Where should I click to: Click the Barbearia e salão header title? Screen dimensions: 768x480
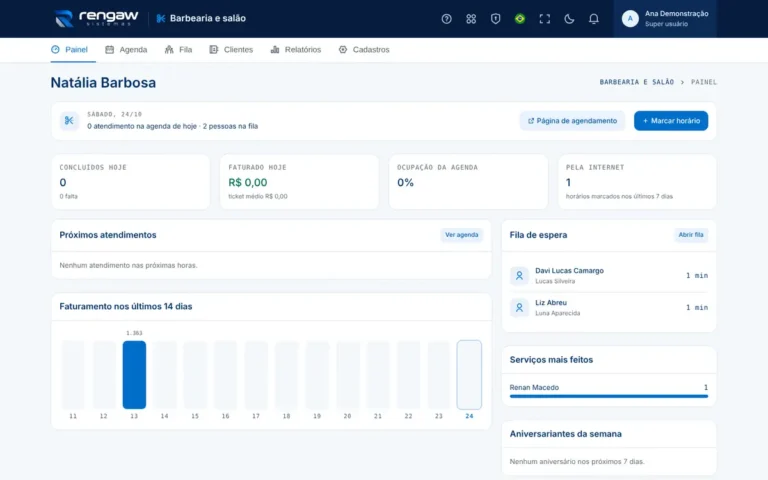(x=208, y=19)
